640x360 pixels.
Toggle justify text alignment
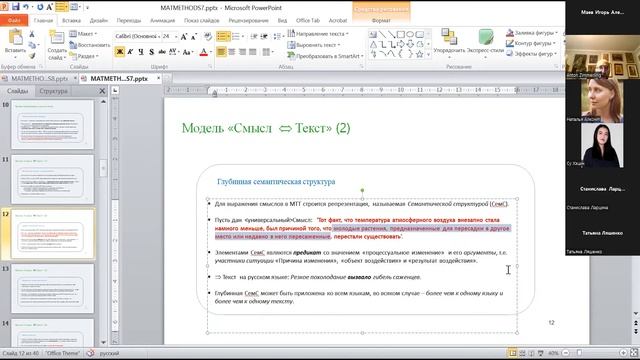253,52
